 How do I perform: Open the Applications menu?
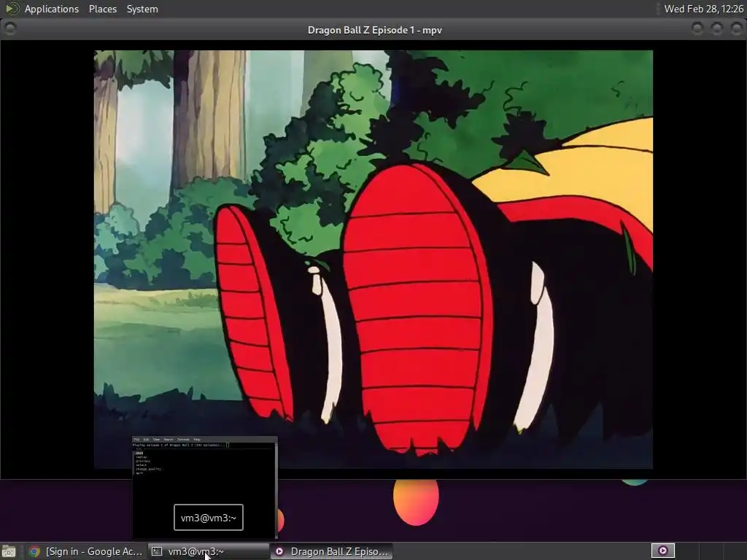(52, 9)
